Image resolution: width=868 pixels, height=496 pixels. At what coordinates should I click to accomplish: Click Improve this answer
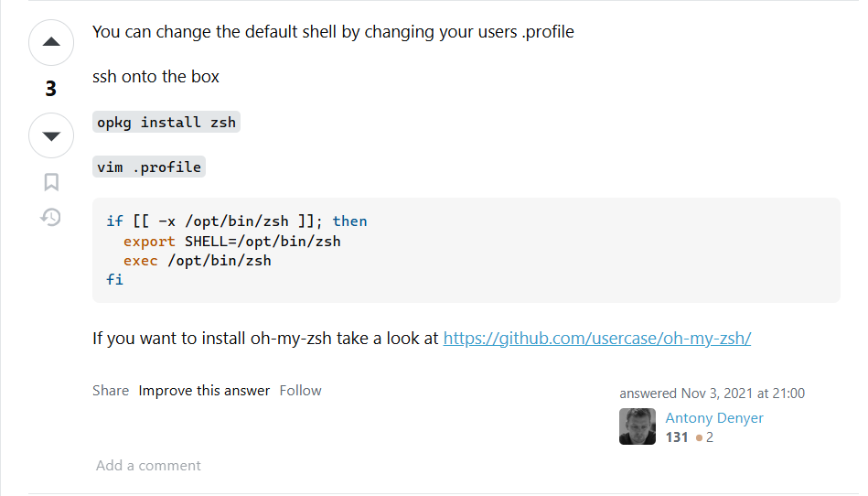click(x=204, y=391)
